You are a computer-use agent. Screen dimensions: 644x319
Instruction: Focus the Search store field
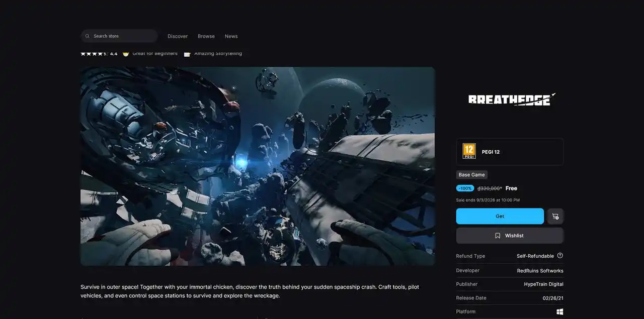(119, 36)
